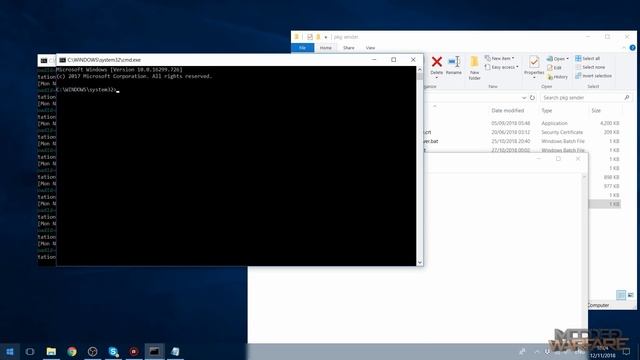The image size is (640, 360).
Task: Expand the address bar history dropdown
Action: click(x=524, y=98)
